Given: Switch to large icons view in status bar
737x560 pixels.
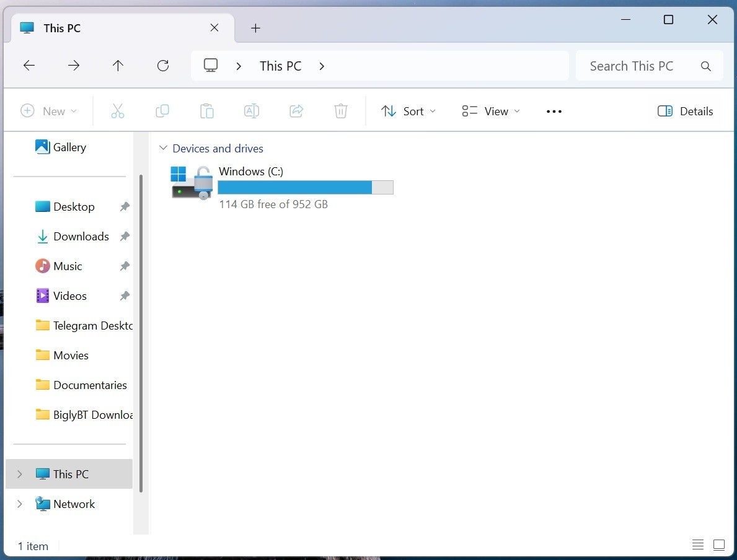Looking at the screenshot, I should coord(718,545).
